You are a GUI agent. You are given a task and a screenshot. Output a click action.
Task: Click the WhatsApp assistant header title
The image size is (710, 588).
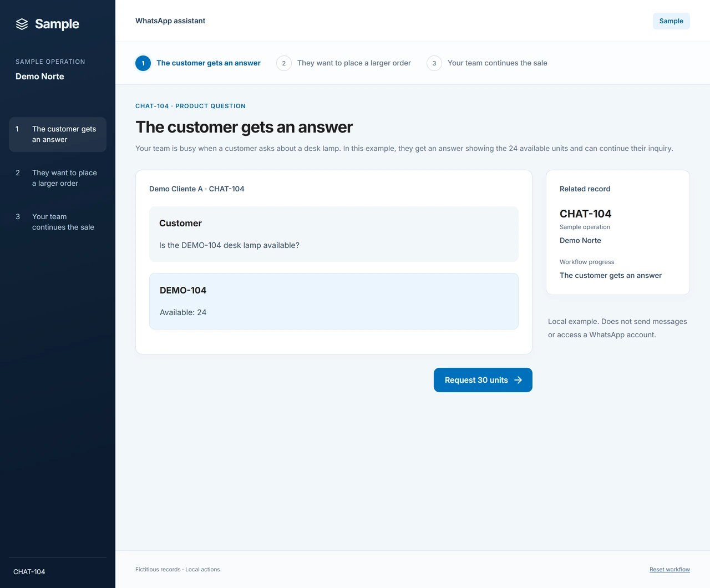pos(170,21)
